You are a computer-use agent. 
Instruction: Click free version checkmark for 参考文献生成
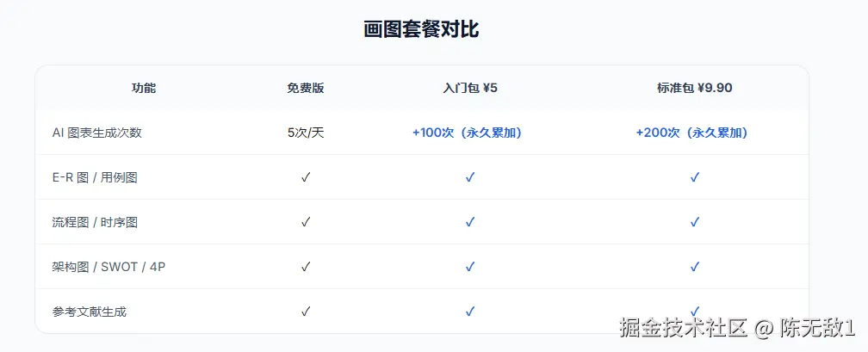tap(306, 312)
